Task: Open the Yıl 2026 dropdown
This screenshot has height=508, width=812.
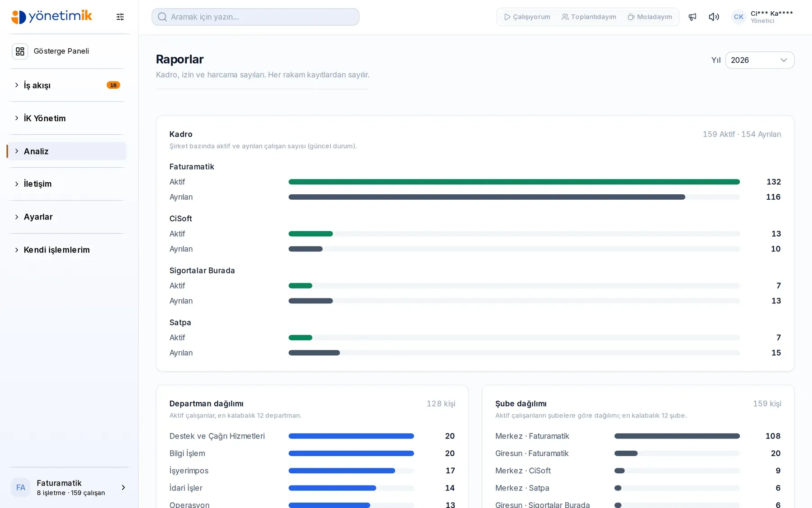Action: [760, 60]
